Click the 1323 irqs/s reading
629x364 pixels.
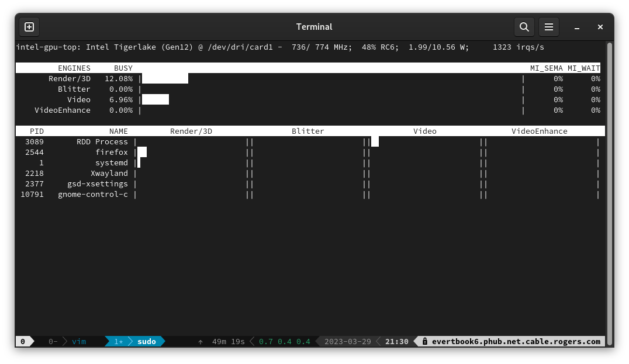coord(519,47)
